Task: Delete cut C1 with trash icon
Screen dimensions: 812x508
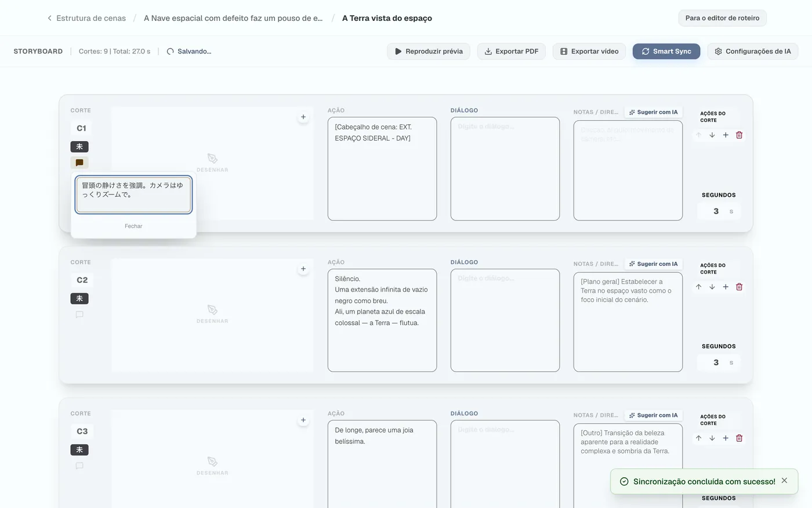Action: (x=739, y=135)
